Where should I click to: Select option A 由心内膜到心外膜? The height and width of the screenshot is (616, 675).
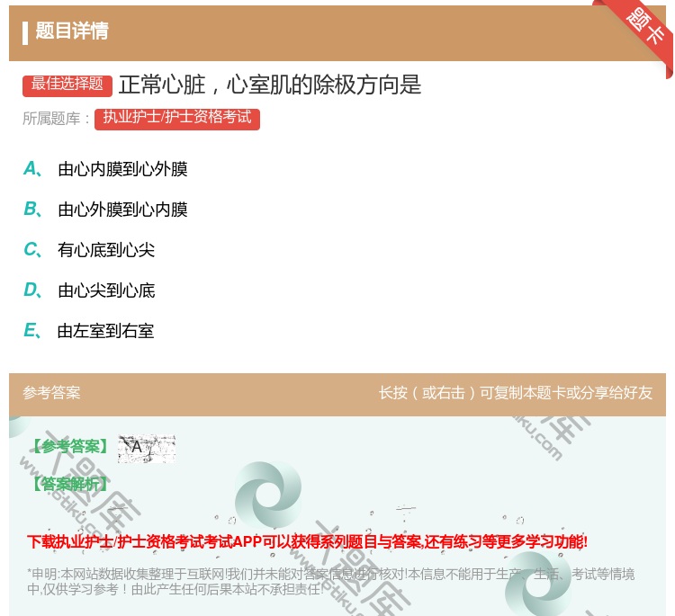click(x=105, y=169)
